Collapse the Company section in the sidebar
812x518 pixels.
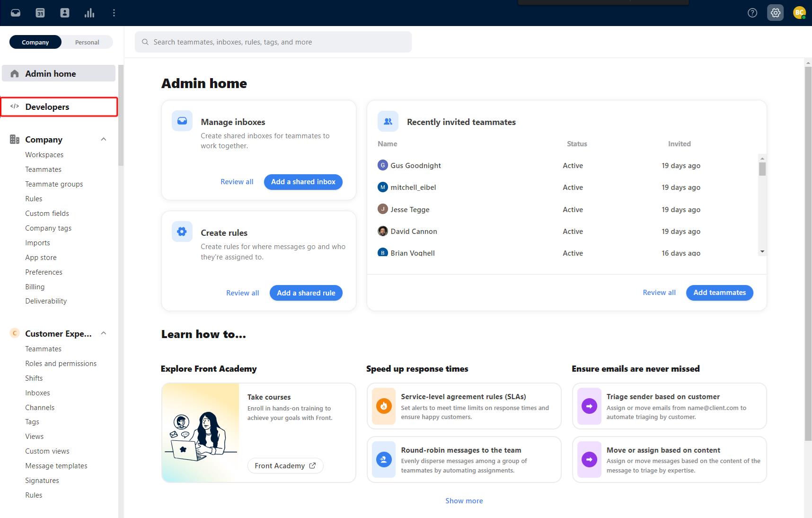click(x=104, y=139)
